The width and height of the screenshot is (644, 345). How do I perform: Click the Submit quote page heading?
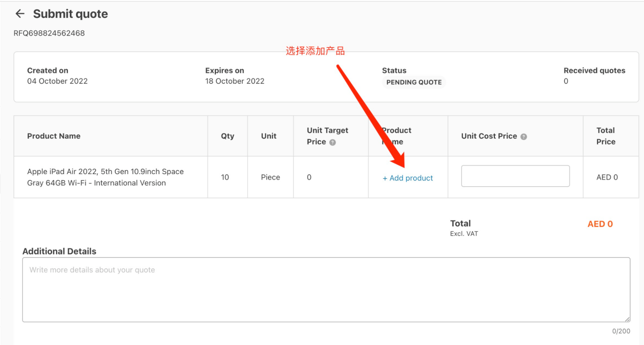(x=70, y=14)
